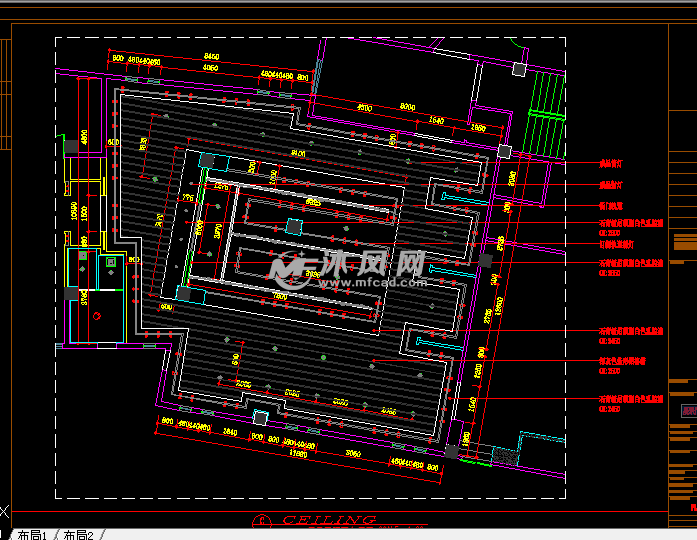Select the gray square at ceiling center
This screenshot has width=697, height=540.
(x=293, y=226)
